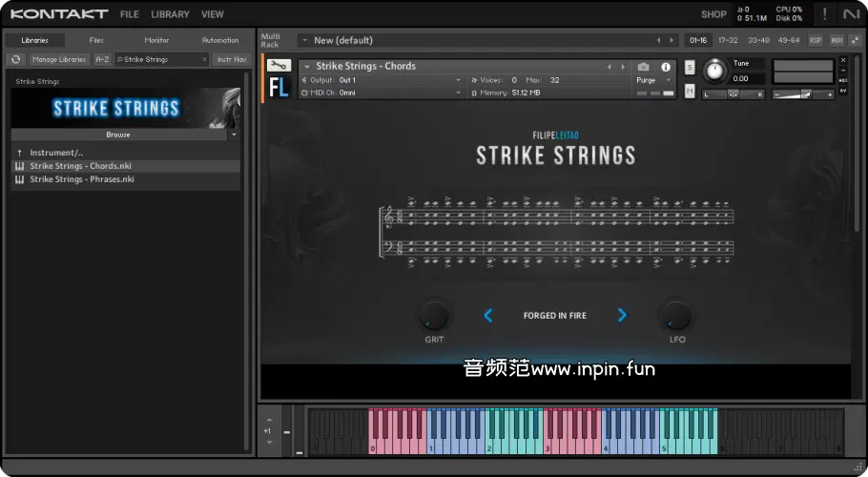Click the camera snapshot icon

coord(643,67)
